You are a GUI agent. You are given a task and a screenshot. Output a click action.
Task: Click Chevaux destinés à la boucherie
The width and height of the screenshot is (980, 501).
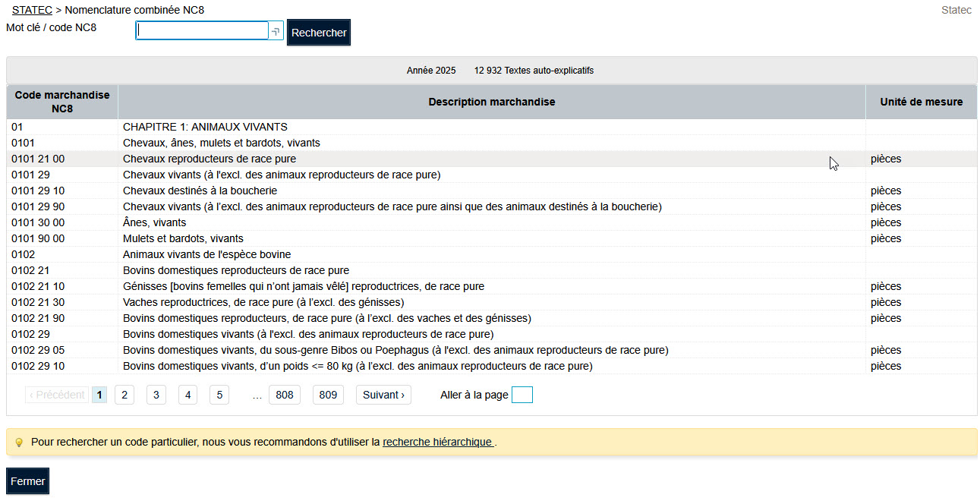[x=200, y=191]
